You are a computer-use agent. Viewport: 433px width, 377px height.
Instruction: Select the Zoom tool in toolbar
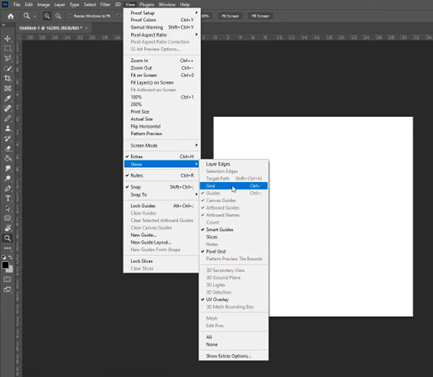coord(7,238)
